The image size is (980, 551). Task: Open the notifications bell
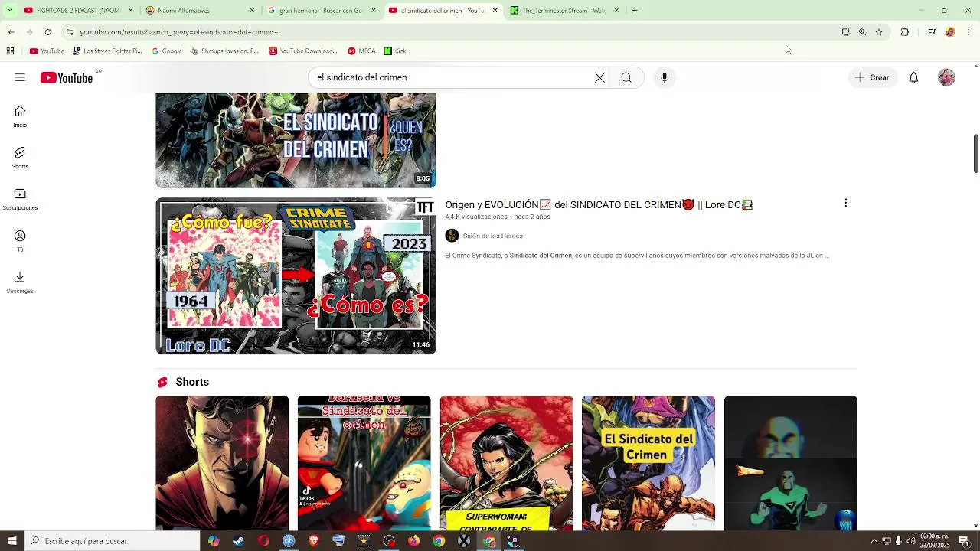[913, 77]
